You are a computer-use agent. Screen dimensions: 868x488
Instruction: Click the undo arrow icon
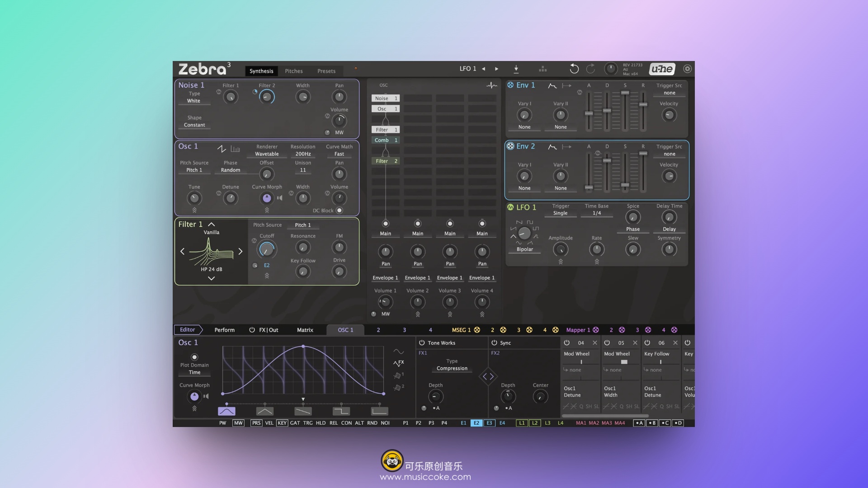point(574,69)
